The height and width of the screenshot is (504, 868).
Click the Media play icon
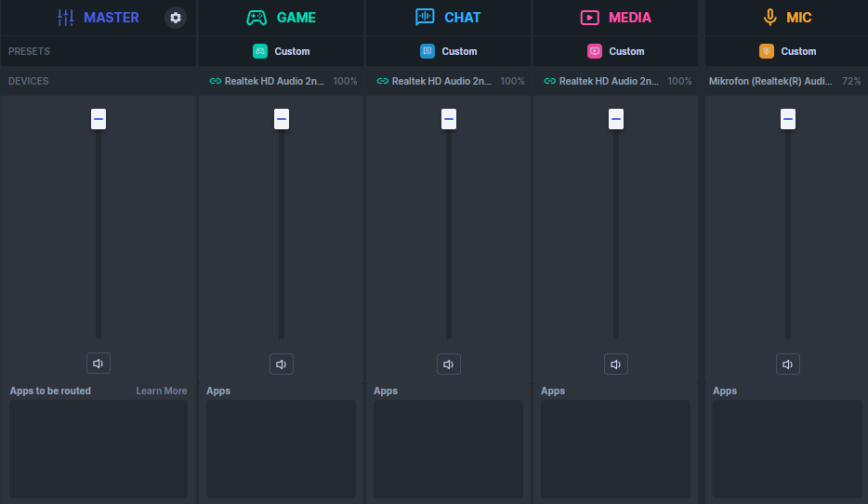point(589,18)
